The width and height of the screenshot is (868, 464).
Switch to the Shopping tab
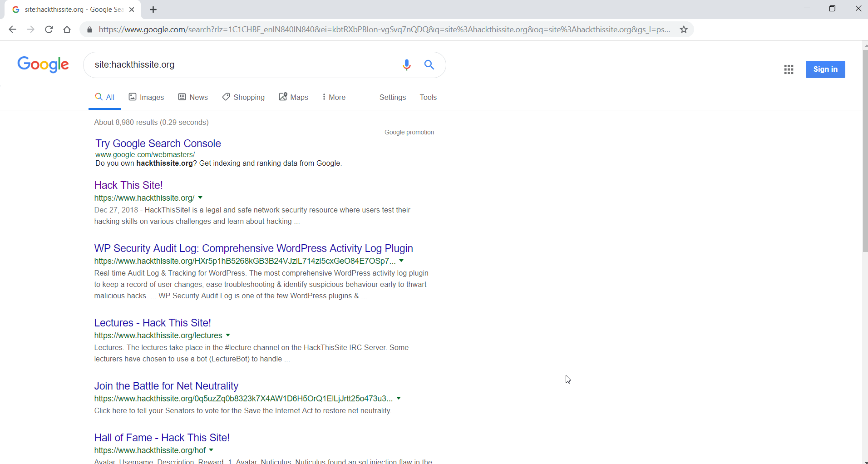pos(243,97)
